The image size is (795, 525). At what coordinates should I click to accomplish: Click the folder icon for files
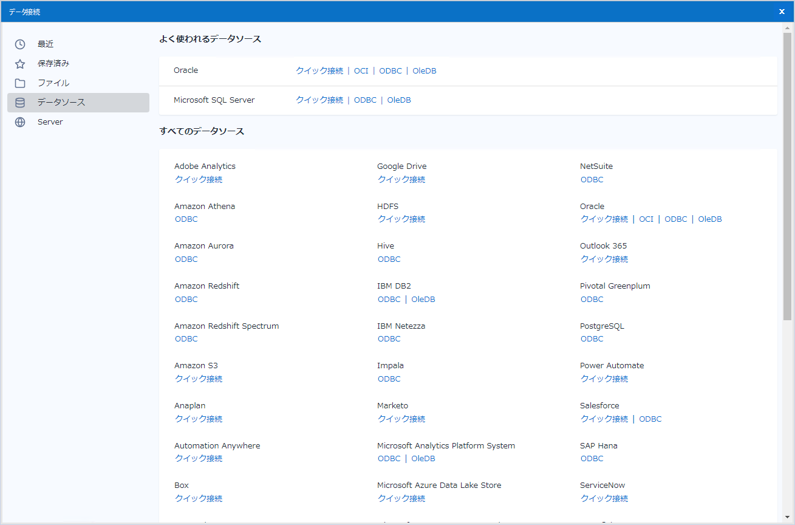coord(20,83)
